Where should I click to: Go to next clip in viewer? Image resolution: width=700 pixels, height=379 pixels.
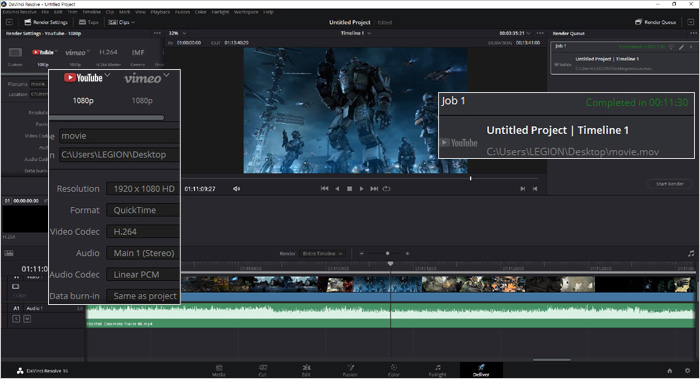pyautogui.click(x=522, y=189)
